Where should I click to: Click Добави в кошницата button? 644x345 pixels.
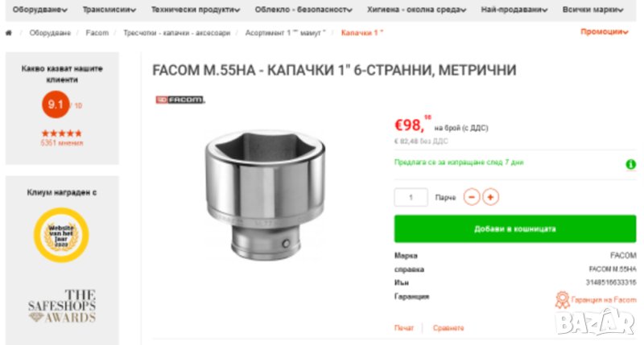point(515,229)
